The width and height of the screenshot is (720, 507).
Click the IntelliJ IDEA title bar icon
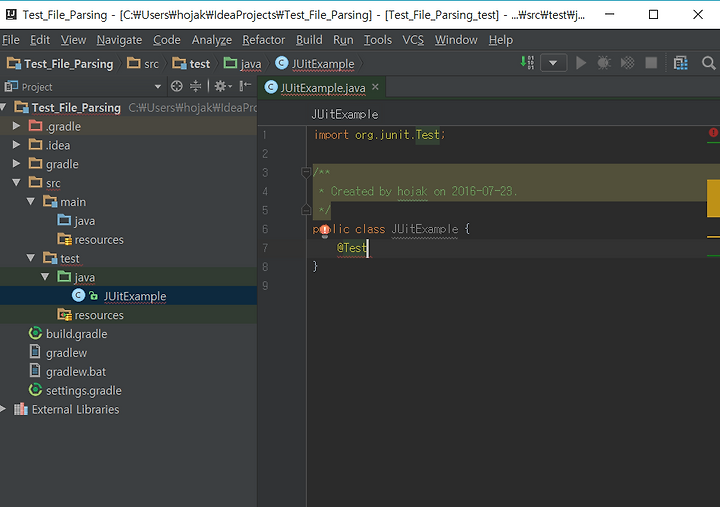(11, 14)
